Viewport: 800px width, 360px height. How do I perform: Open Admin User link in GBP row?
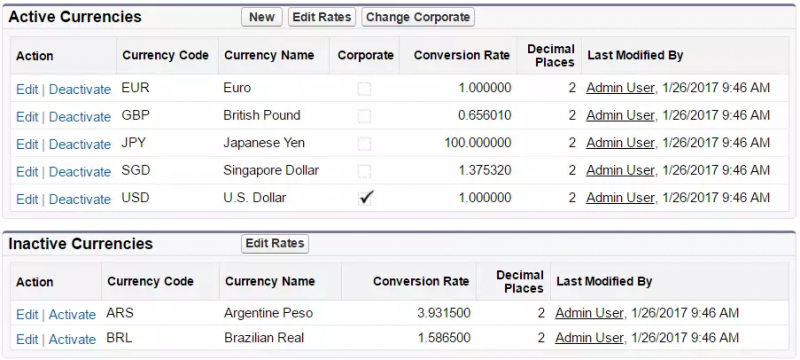tap(620, 116)
